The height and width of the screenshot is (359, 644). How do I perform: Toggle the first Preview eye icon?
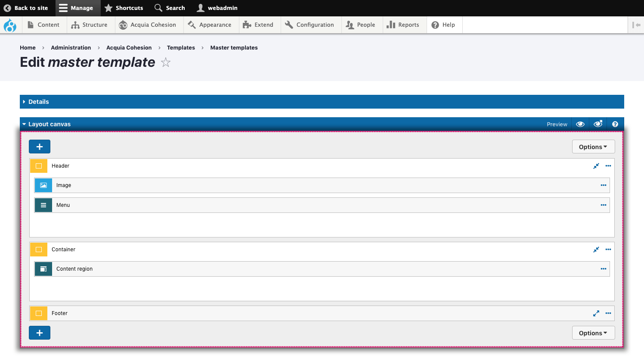tap(580, 124)
